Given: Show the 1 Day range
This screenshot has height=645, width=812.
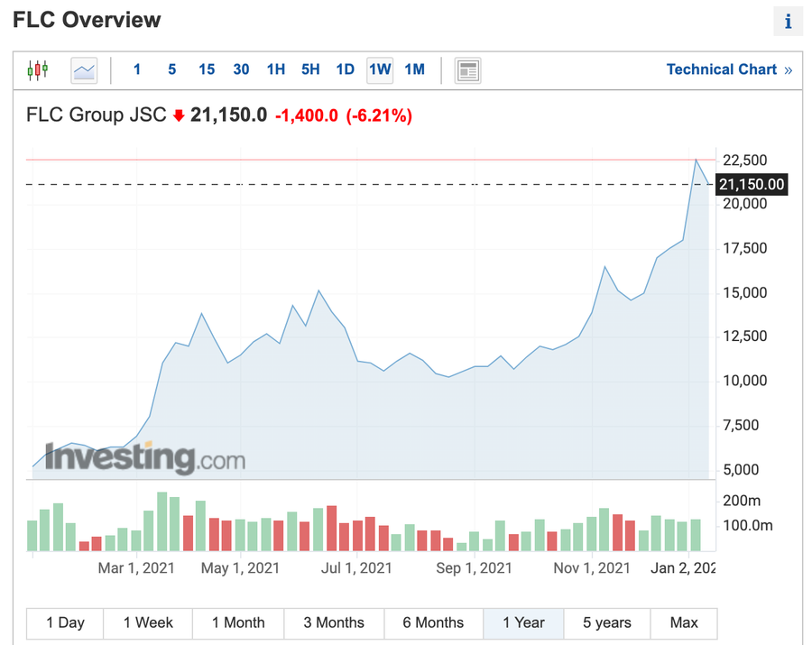Looking at the screenshot, I should (65, 622).
